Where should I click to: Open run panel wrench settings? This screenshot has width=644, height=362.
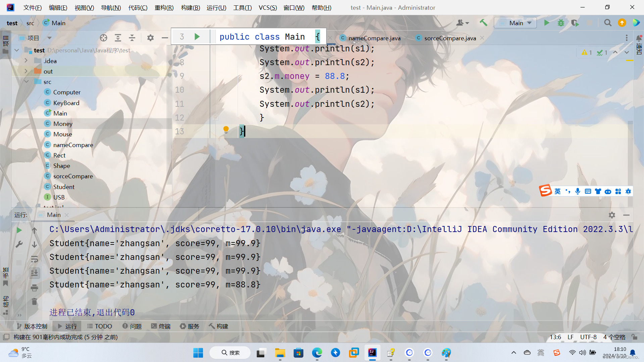point(19,244)
